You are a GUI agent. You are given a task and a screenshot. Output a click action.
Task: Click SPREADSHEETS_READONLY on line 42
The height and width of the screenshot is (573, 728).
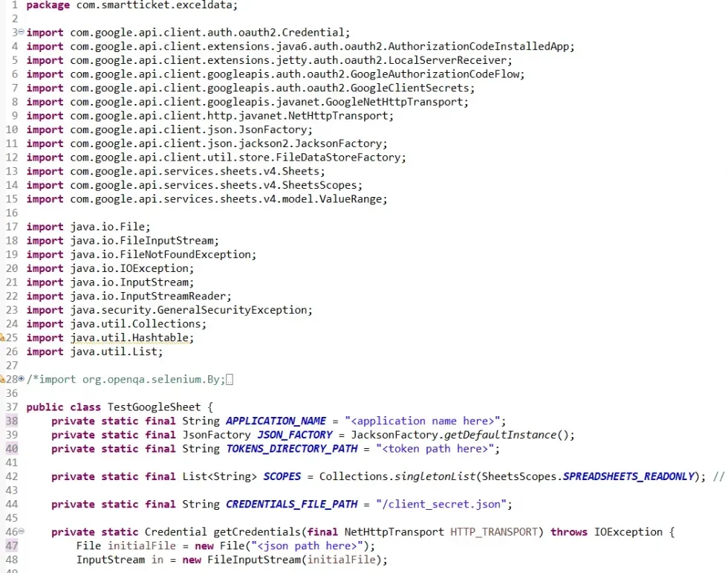[x=628, y=477]
